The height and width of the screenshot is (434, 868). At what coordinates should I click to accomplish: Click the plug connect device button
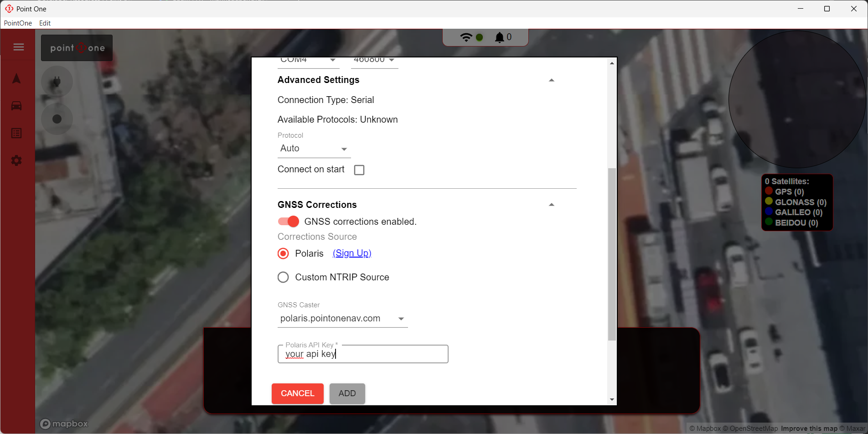click(x=57, y=82)
